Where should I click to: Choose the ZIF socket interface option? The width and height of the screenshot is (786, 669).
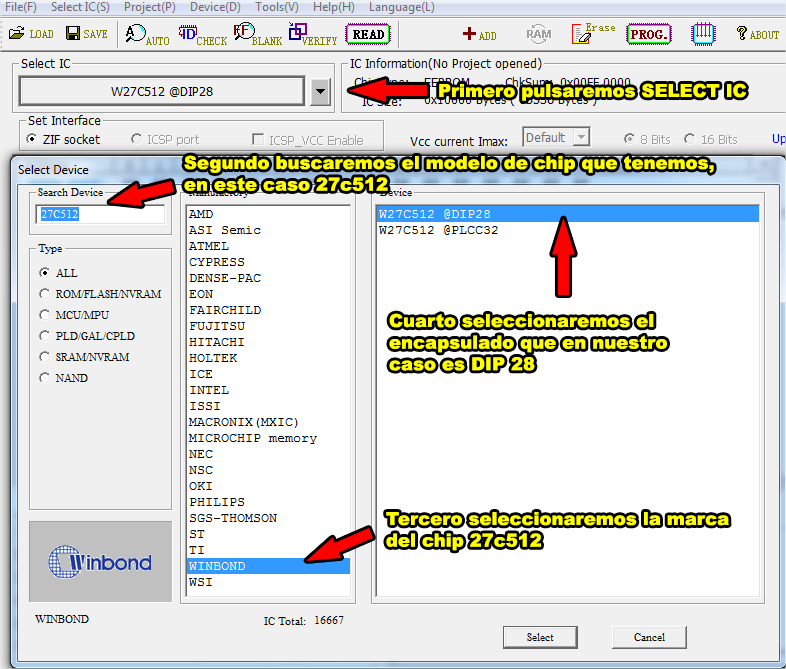point(33,140)
